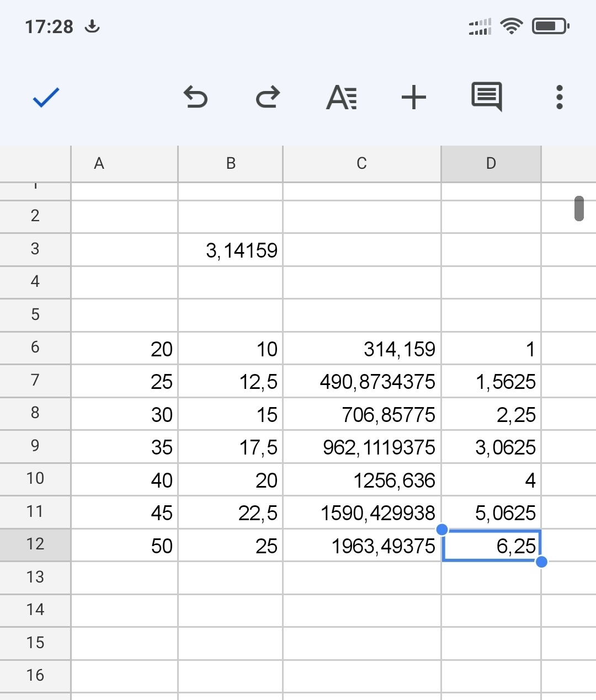Tap the Wi-Fi status icon

(x=511, y=26)
